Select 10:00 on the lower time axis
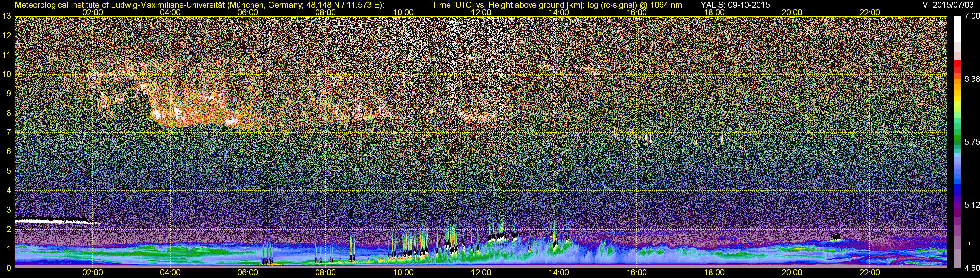Viewport: 980px width, 278px height. tap(403, 273)
